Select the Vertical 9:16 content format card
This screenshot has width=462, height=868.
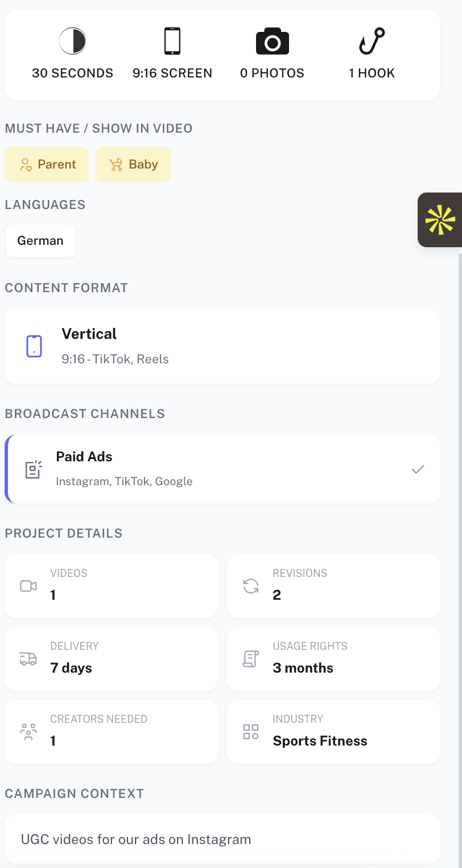click(222, 346)
